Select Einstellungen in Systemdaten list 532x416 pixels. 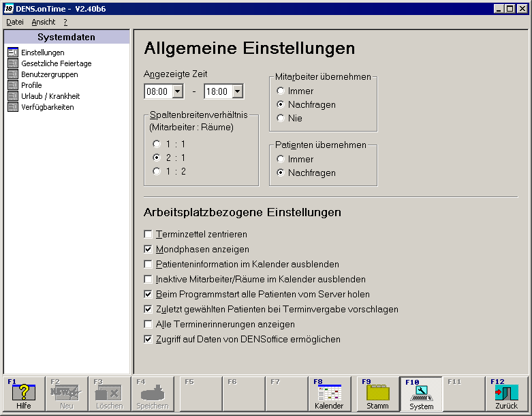pos(43,53)
